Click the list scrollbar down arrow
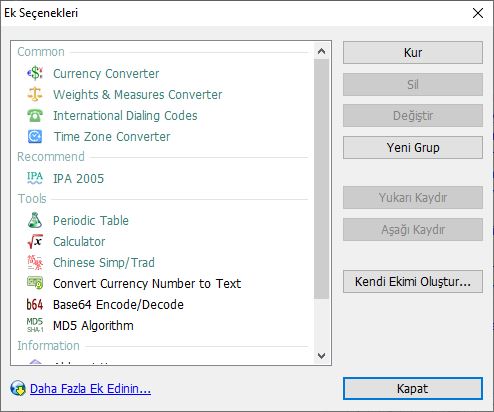The image size is (494, 412). pyautogui.click(x=321, y=356)
